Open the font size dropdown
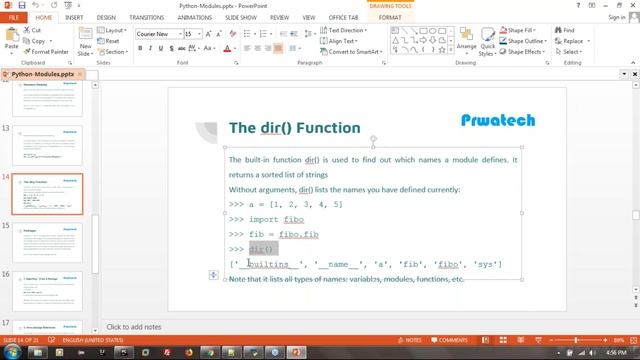This screenshot has width=640, height=360. (x=199, y=34)
